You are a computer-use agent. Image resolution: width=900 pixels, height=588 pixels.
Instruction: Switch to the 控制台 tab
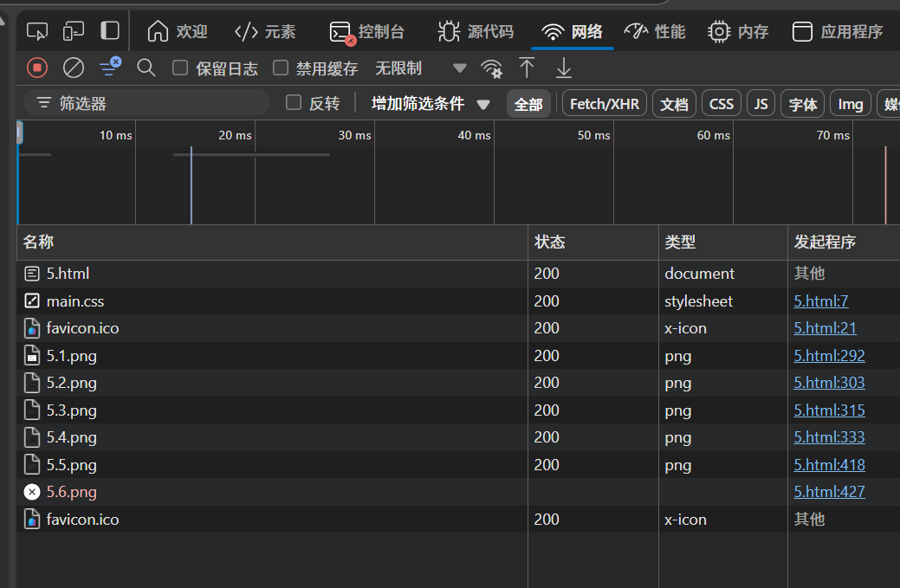click(368, 32)
